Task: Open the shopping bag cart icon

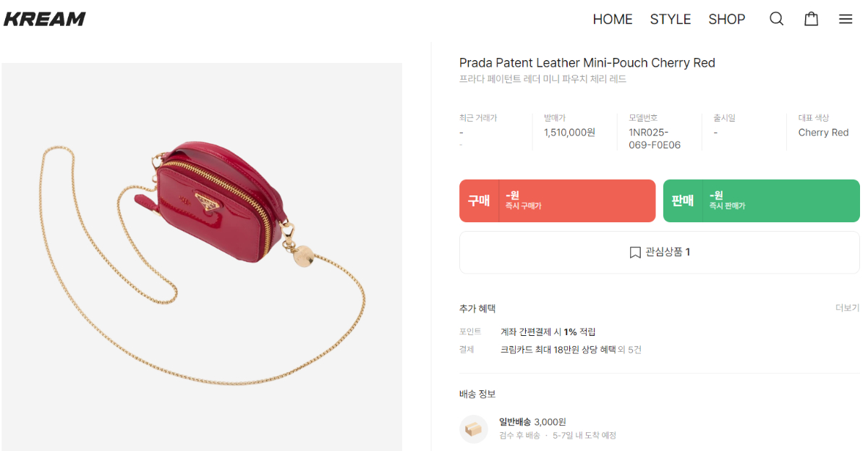Action: tap(812, 19)
